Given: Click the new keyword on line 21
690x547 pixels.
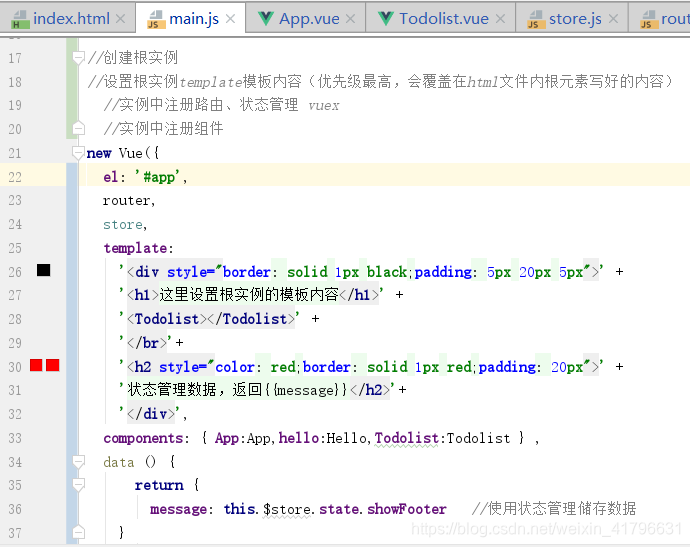Looking at the screenshot, I should click(99, 153).
